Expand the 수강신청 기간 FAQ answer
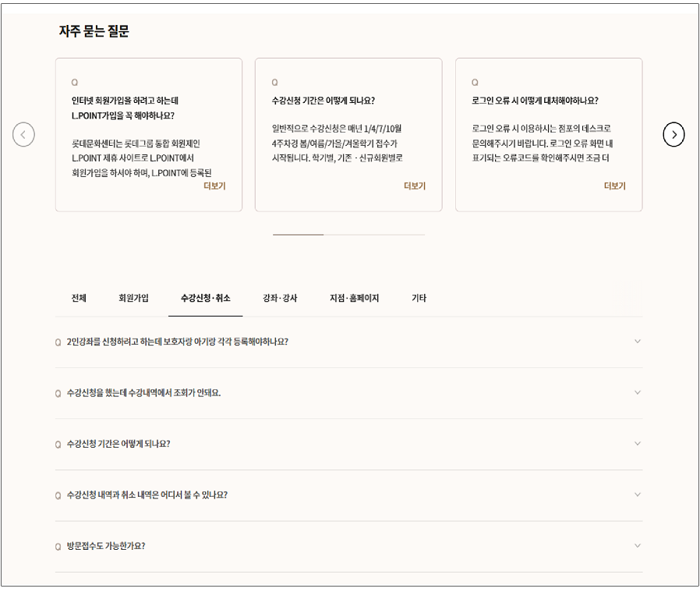The width and height of the screenshot is (700, 592). [638, 443]
